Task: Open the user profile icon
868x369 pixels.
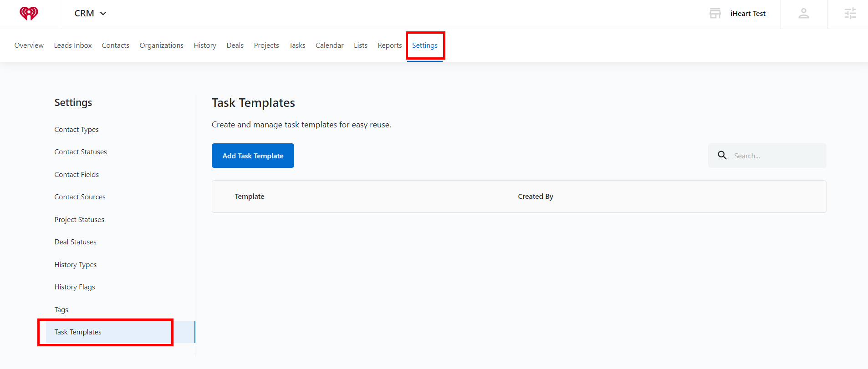Action: click(x=804, y=14)
